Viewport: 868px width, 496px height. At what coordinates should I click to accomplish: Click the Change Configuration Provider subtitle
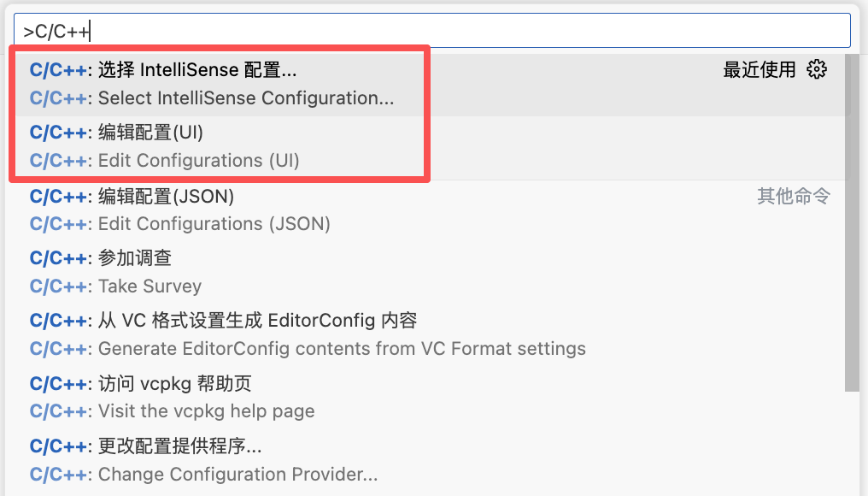(x=238, y=475)
